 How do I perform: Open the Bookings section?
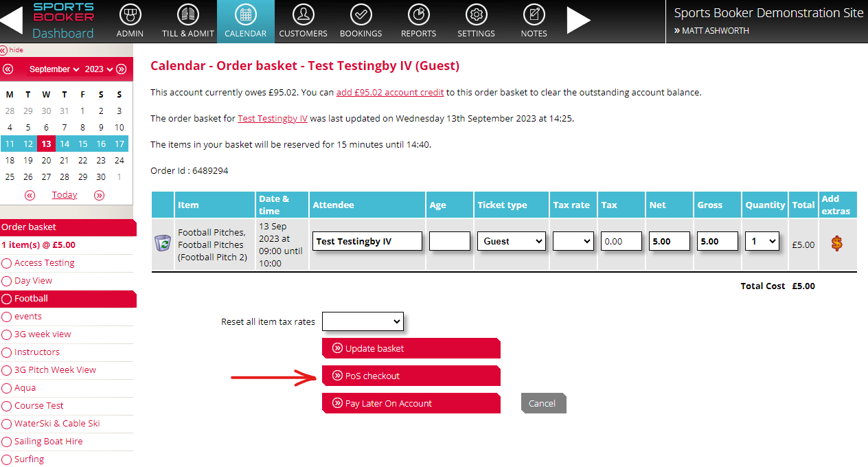(x=361, y=21)
